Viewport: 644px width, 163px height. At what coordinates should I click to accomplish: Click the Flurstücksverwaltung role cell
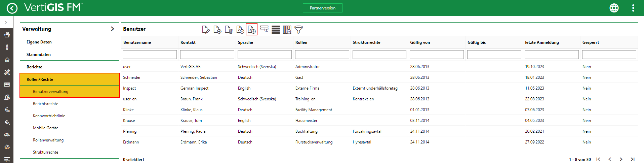pos(314,142)
